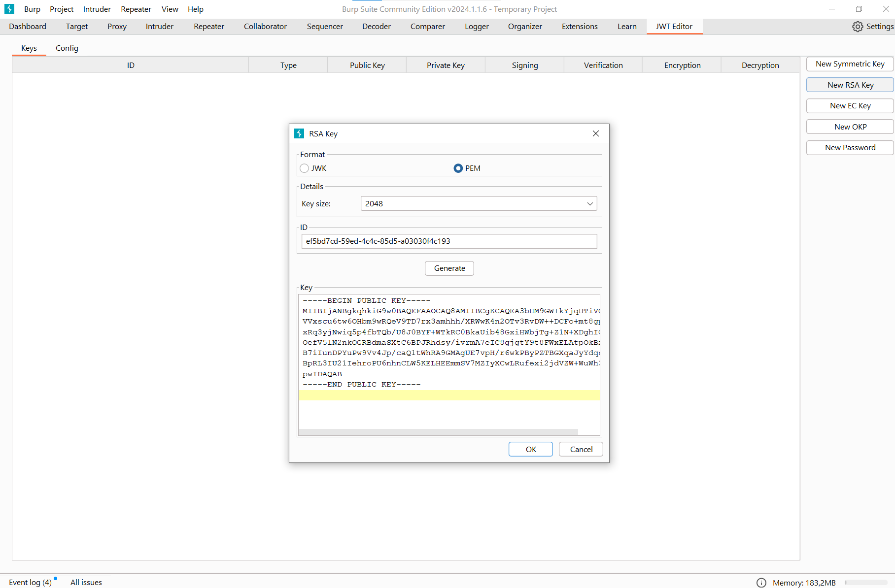Image resolution: width=895 pixels, height=588 pixels.
Task: Open the Repeater menu in menu bar
Action: pos(136,9)
